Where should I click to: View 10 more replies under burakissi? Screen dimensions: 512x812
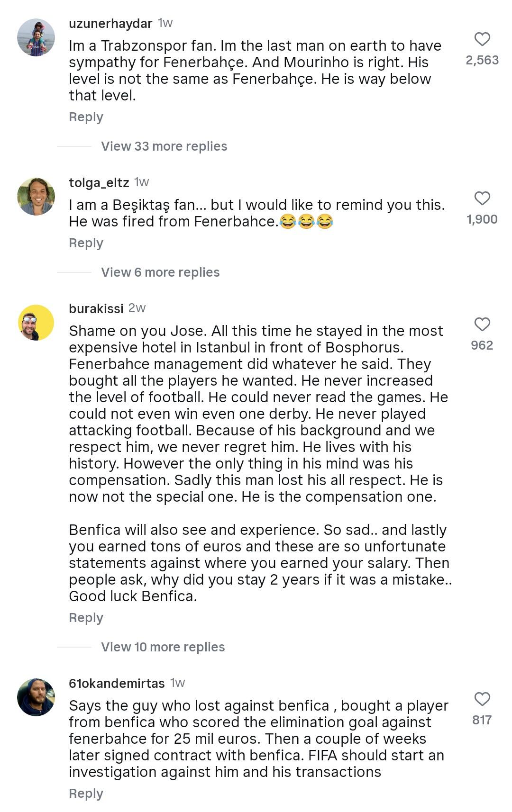[x=163, y=647]
